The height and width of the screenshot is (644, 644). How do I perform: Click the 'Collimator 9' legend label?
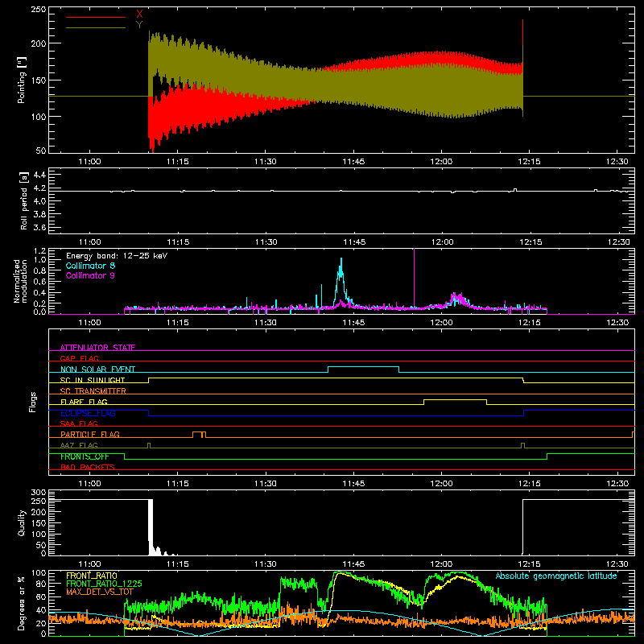(x=90, y=275)
